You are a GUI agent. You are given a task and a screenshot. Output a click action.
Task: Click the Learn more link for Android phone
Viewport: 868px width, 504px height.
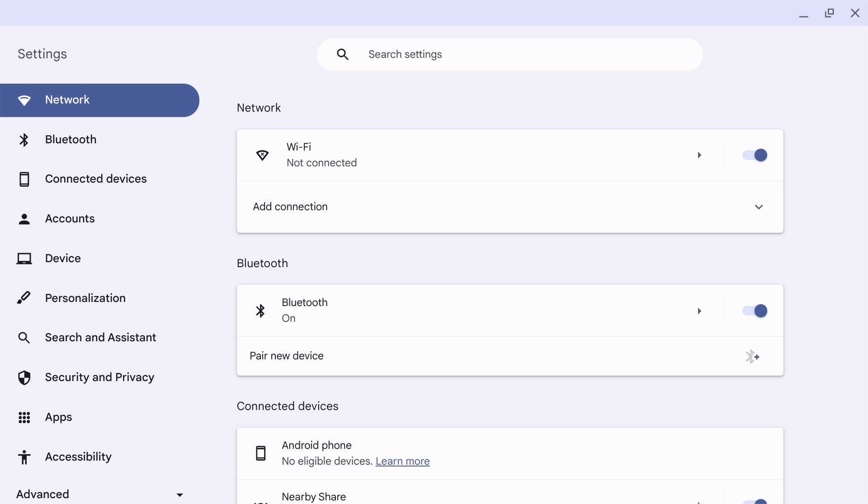click(402, 462)
